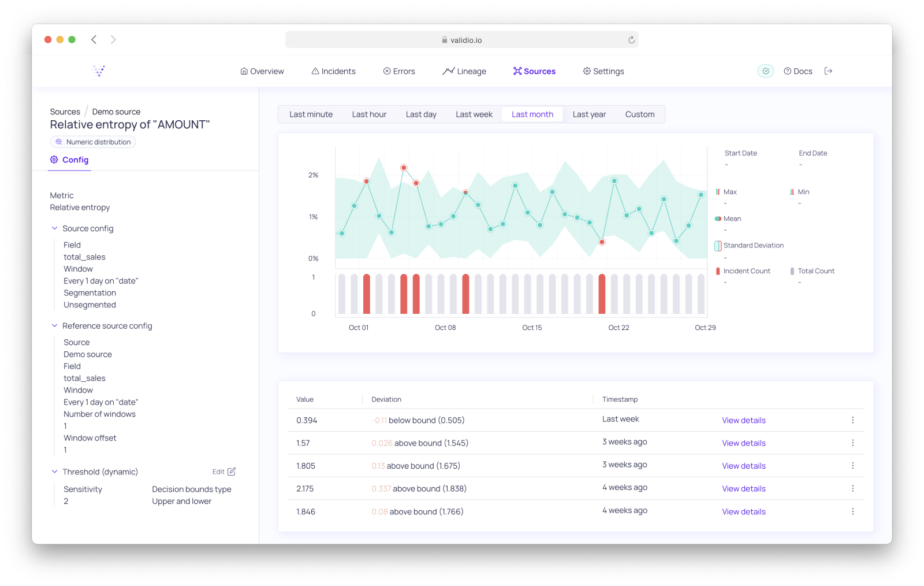
Task: Click the 'below bound (0.505)' deviation text
Action: 427,420
